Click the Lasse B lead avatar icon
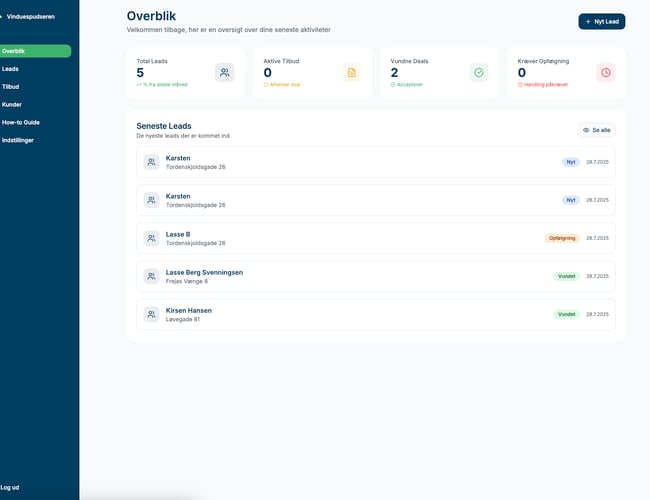 (151, 238)
